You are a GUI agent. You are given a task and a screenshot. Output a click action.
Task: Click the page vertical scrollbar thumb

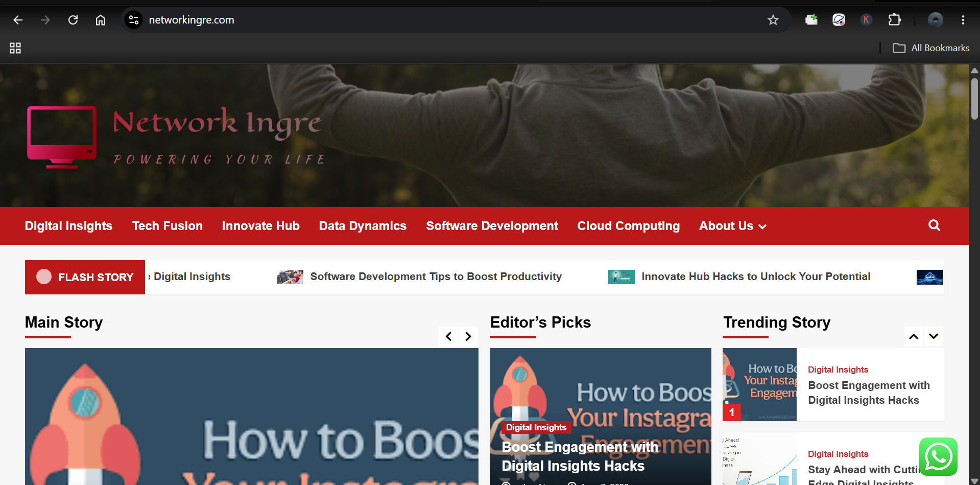(974, 99)
